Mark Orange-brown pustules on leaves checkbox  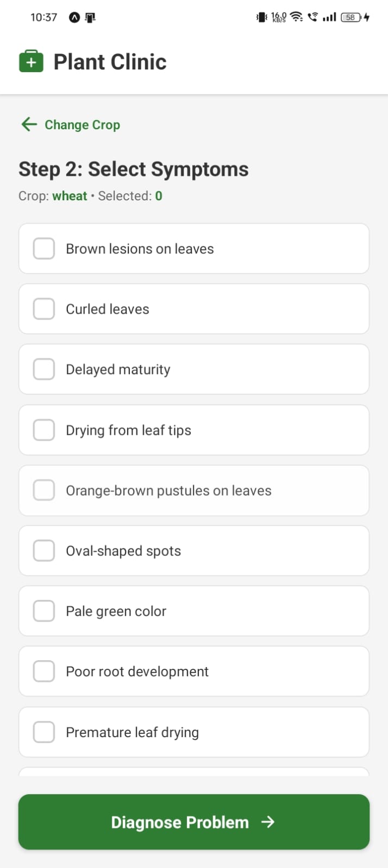pos(44,490)
